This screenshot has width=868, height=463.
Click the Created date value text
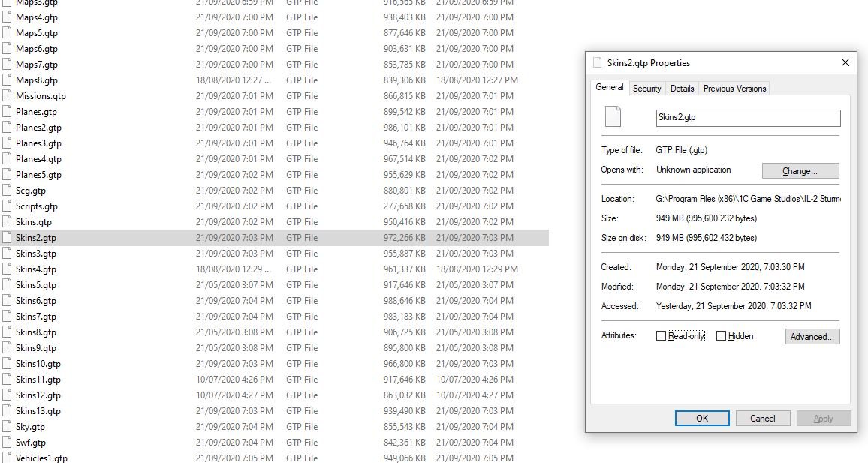[730, 267]
